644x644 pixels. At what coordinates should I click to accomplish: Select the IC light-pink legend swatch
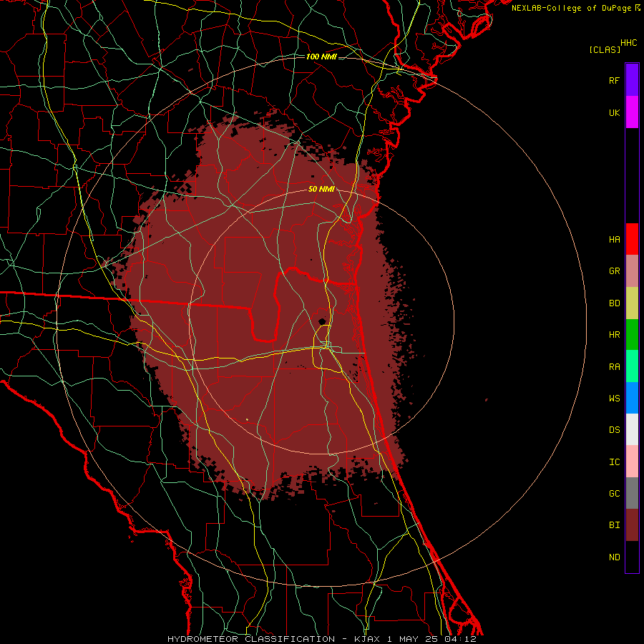tap(632, 462)
